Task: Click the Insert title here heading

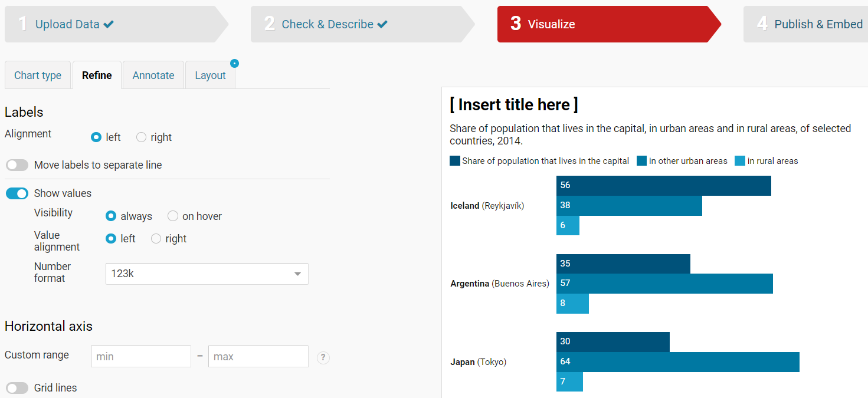Action: [x=514, y=105]
